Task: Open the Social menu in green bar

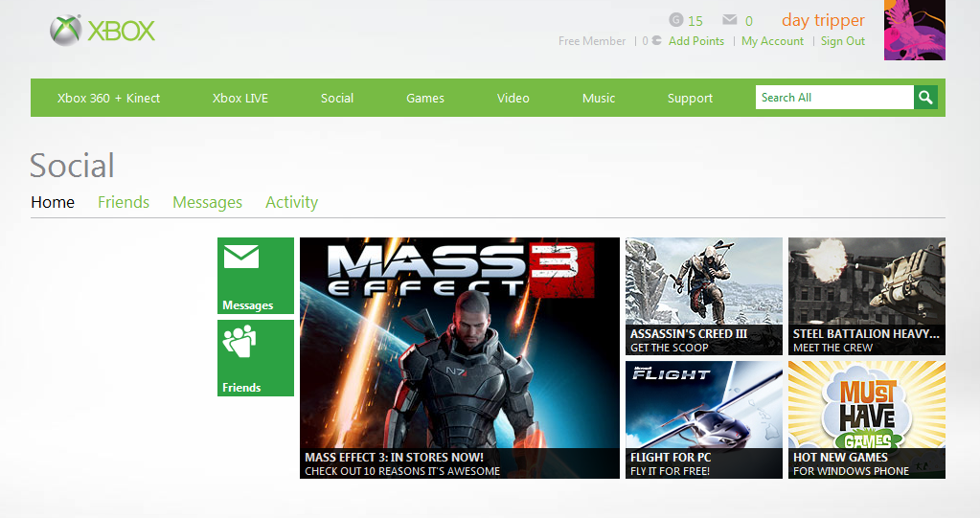Action: (337, 98)
